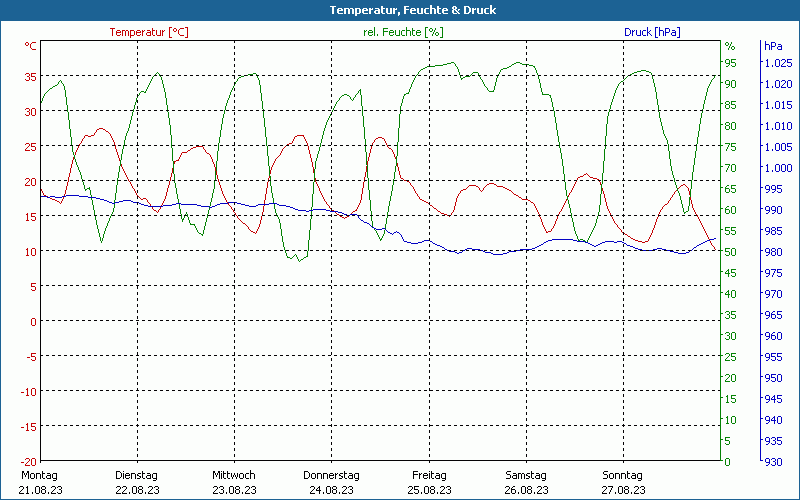Image resolution: width=800 pixels, height=500 pixels.
Task: Click the 'Dienstag' day label
Action: point(136,475)
